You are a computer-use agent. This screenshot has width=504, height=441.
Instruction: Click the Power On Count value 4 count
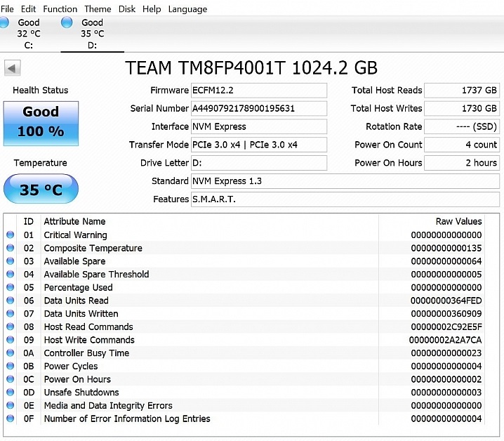pos(462,145)
